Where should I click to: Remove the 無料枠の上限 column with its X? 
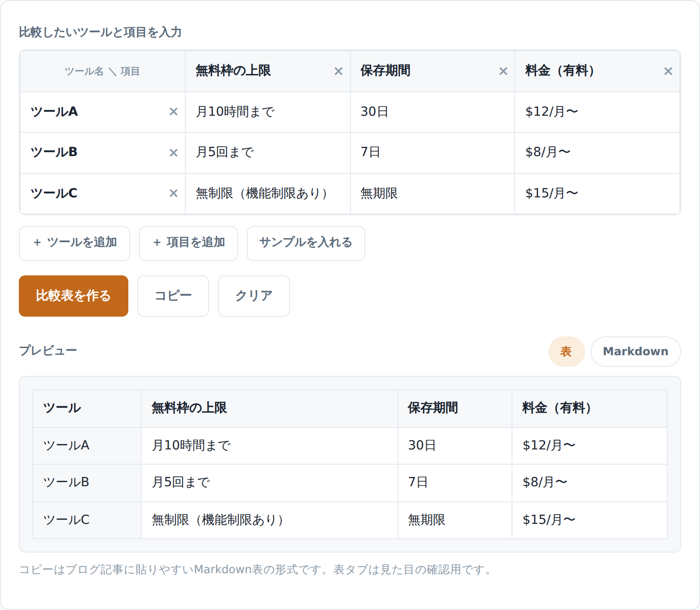click(x=338, y=71)
